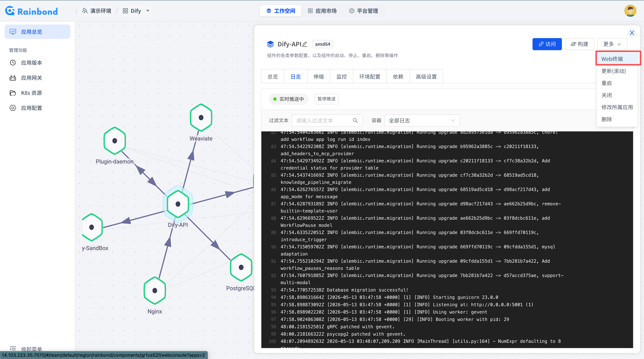The height and width of the screenshot is (359, 644).
Task: Select 应用总览 in the sidebar
Action: click(x=37, y=32)
